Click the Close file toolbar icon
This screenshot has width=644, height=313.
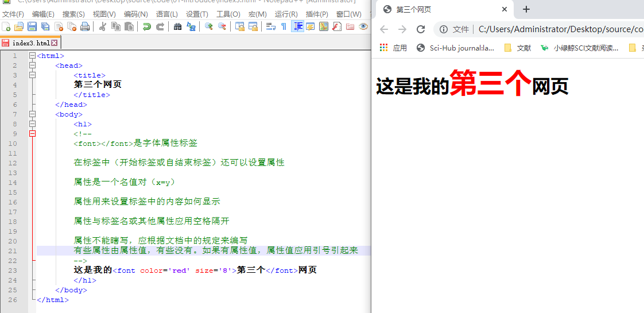click(59, 26)
